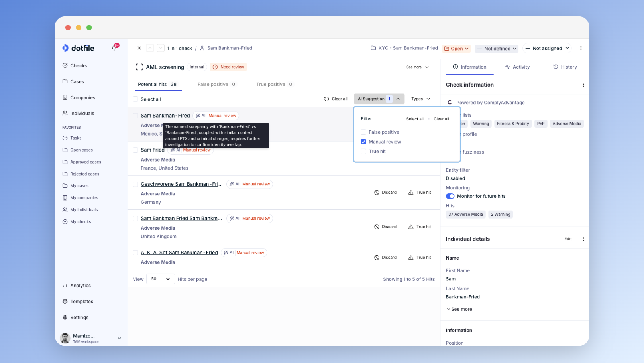The width and height of the screenshot is (644, 363).
Task: Check the False positive filter option
Action: 363,132
